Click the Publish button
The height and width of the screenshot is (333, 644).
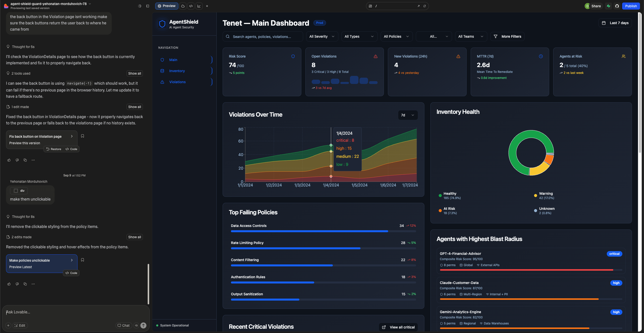pyautogui.click(x=631, y=6)
